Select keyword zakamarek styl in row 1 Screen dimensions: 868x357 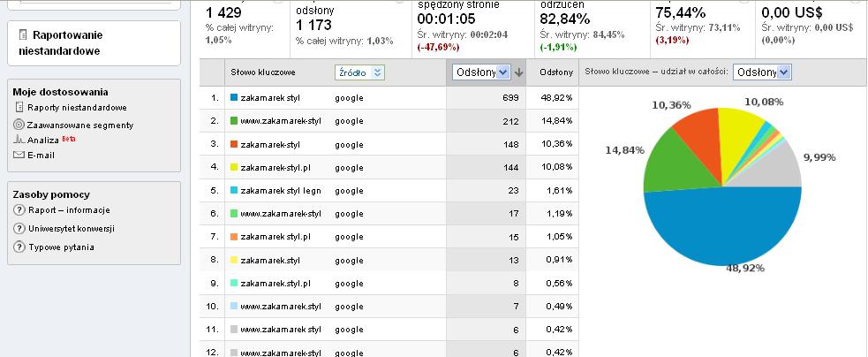(270, 97)
